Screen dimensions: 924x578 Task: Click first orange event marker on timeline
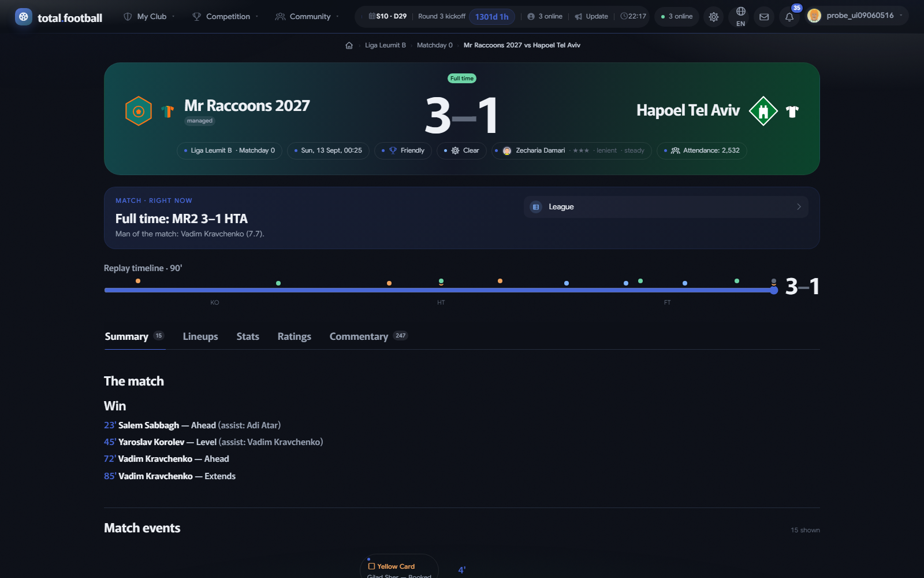click(138, 281)
